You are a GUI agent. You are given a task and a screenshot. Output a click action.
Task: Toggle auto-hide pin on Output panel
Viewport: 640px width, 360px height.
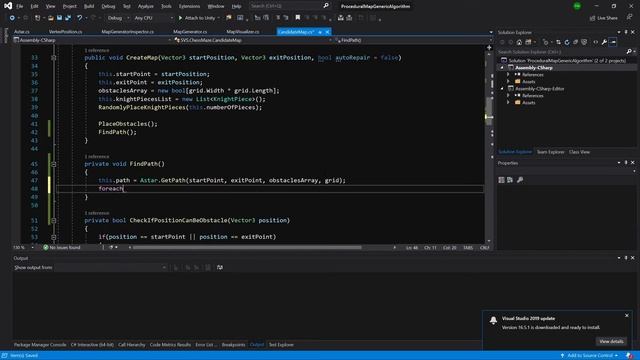pos(626,258)
